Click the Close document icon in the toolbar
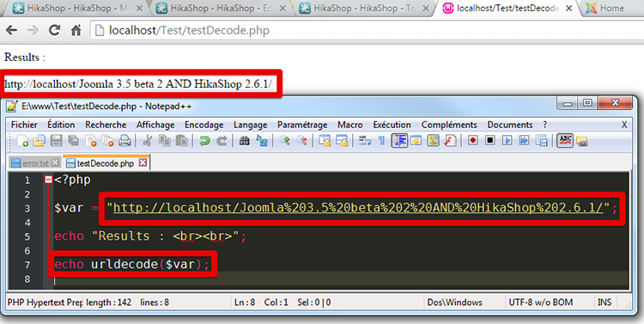Viewport: 644px width, 324px height. 90,141
